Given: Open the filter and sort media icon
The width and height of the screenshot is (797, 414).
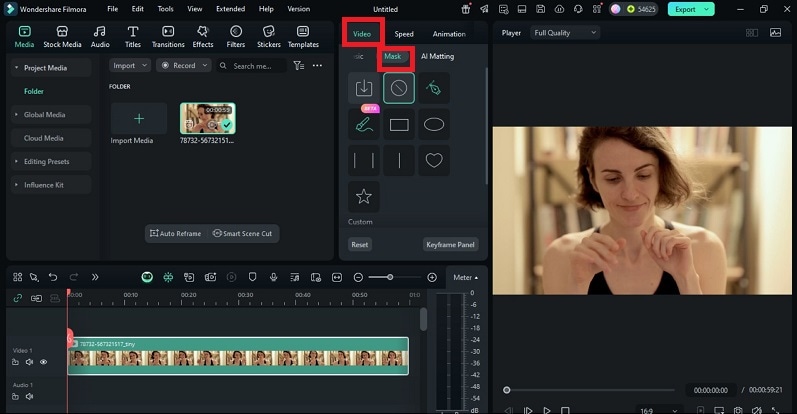Looking at the screenshot, I should pos(299,66).
